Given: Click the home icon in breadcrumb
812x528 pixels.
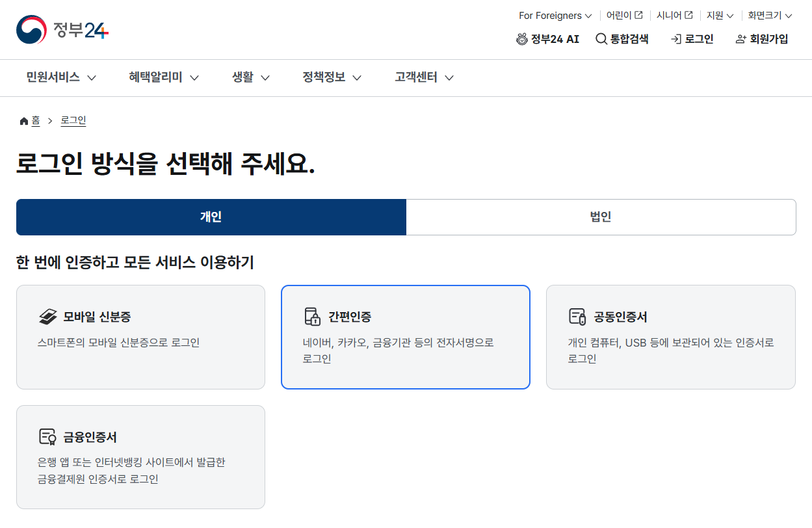Looking at the screenshot, I should 24,121.
